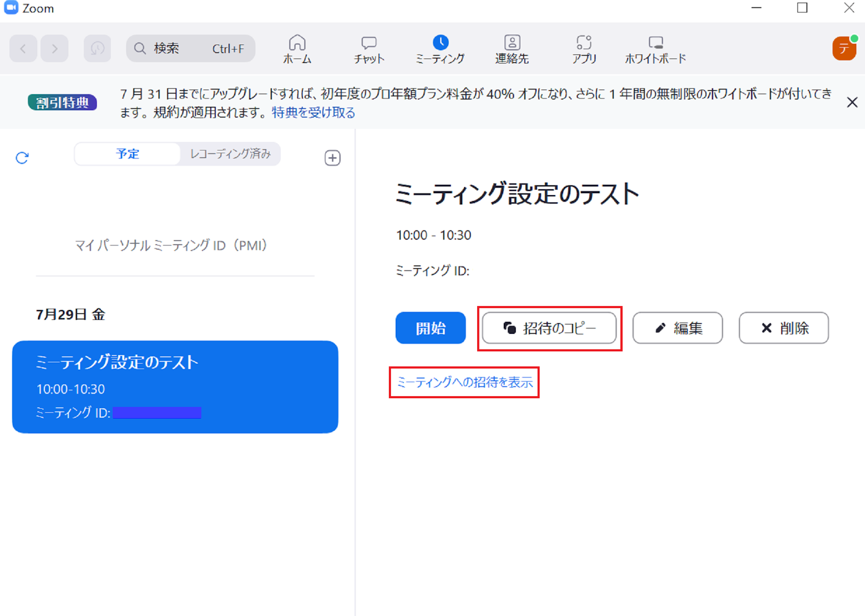Click the refresh meetings list icon
This screenshot has width=865, height=616.
(22, 158)
